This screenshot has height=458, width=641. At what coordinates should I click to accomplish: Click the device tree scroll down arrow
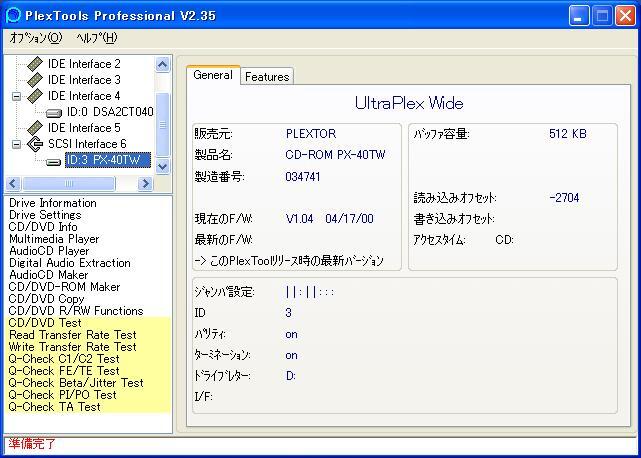162,166
